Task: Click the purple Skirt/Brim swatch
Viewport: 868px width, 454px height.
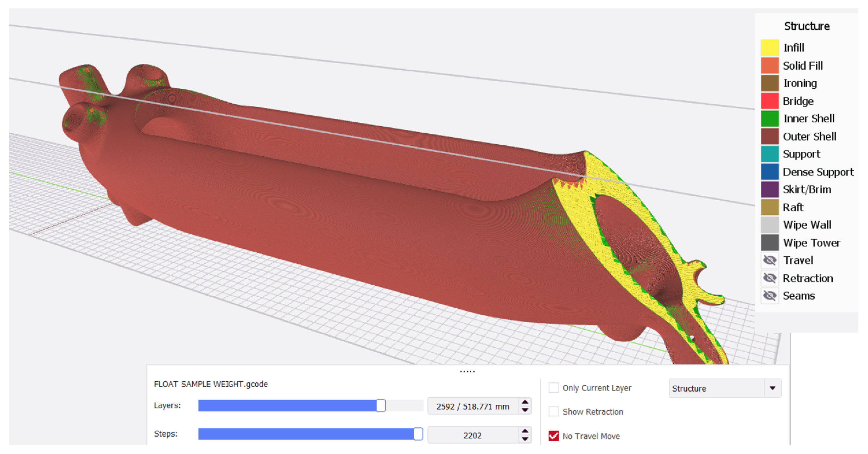Action: [x=770, y=189]
